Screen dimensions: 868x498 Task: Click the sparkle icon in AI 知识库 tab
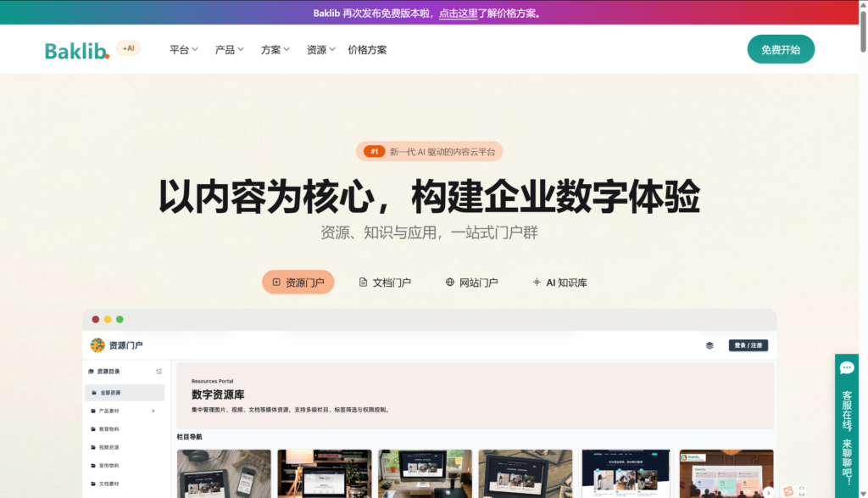(537, 282)
